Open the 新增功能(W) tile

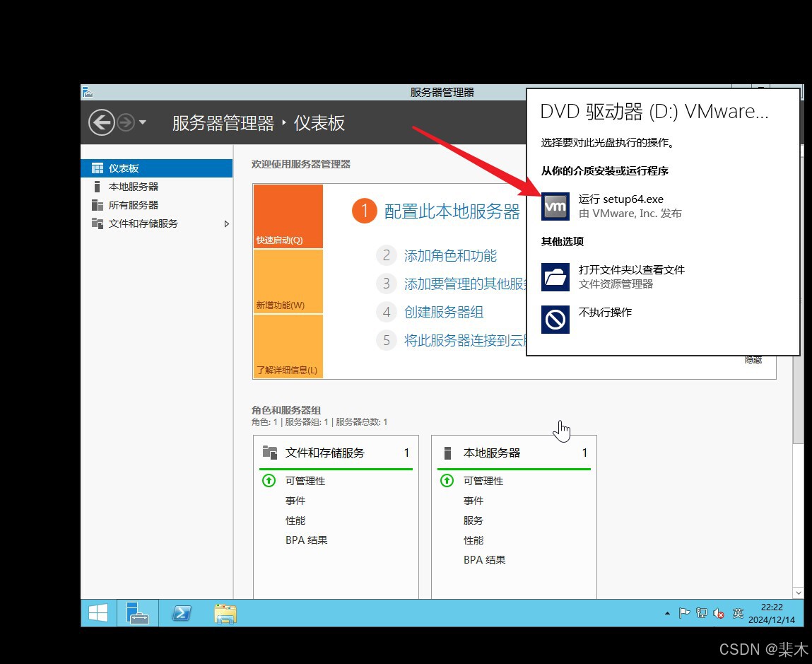tap(288, 281)
